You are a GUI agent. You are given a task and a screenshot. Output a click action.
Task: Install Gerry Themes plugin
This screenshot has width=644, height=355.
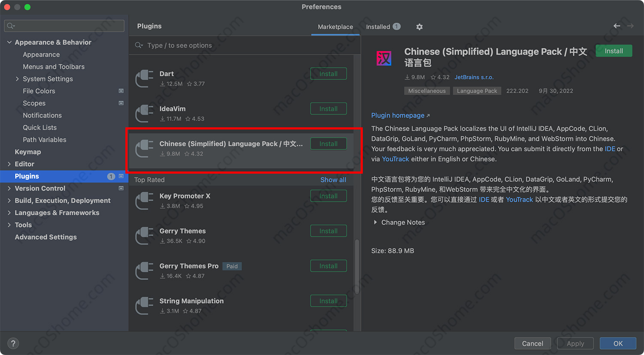tap(328, 231)
